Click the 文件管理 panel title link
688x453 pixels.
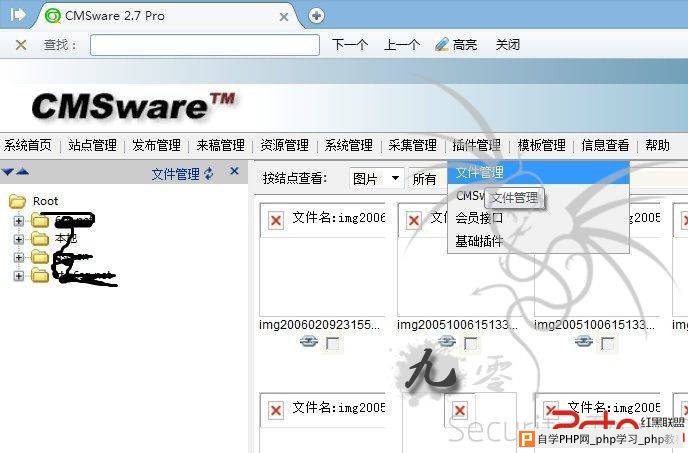(176, 174)
